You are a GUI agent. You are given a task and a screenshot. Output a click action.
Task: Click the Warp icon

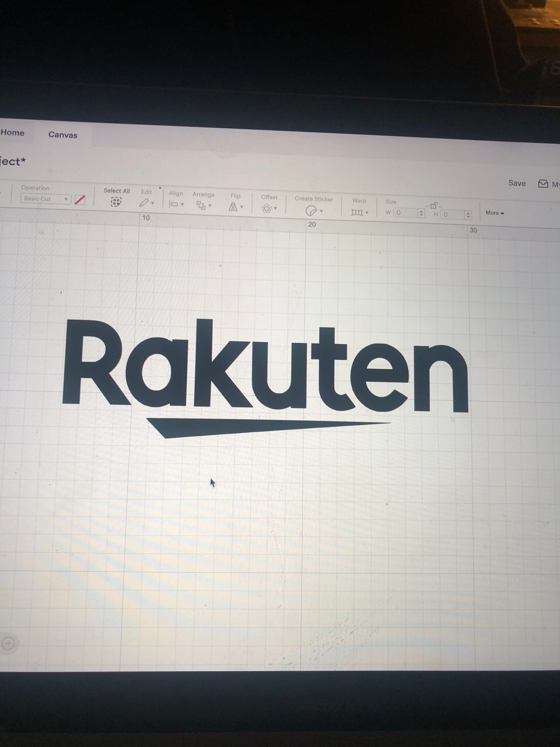(357, 212)
